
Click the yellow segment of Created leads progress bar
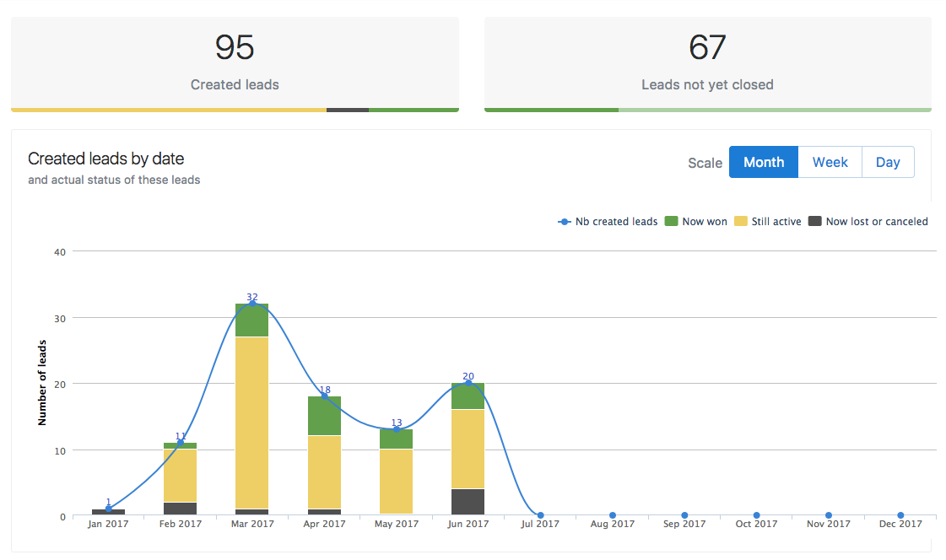click(x=169, y=110)
